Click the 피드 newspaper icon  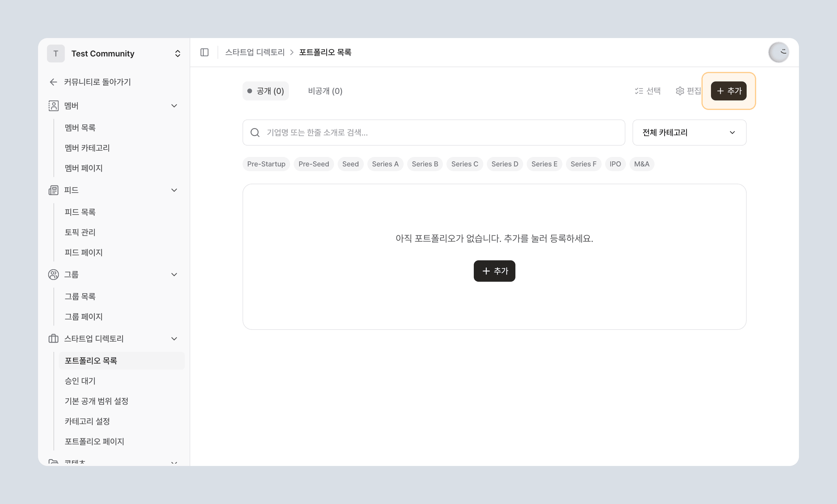point(53,190)
